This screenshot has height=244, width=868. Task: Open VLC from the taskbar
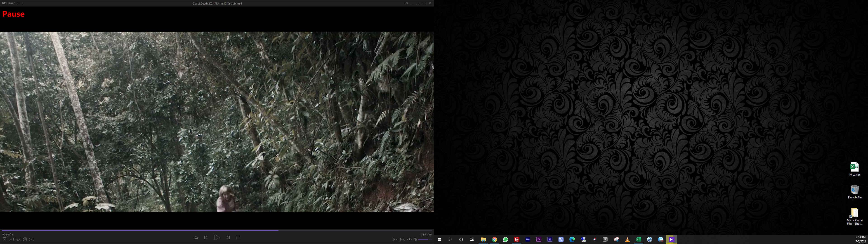[627, 240]
